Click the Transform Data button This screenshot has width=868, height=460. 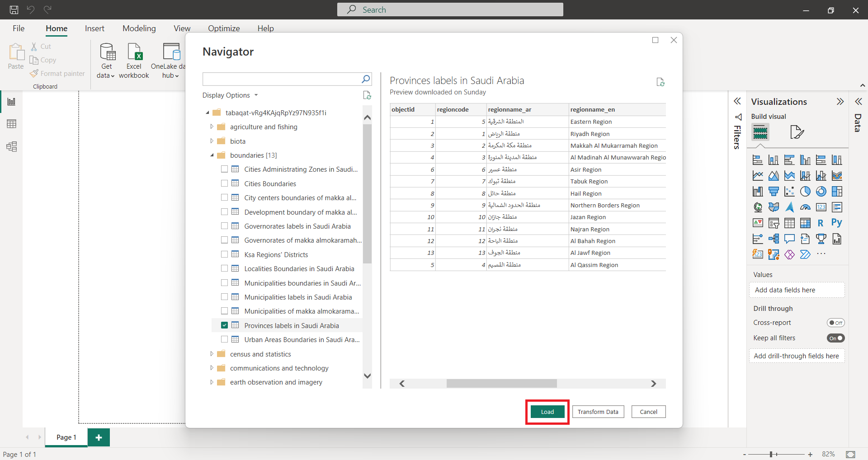[598, 412]
